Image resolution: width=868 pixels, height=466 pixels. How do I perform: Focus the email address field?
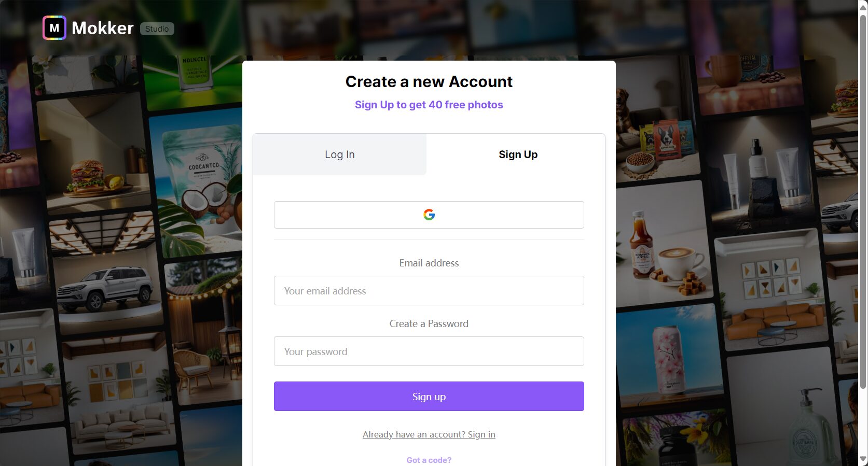429,290
